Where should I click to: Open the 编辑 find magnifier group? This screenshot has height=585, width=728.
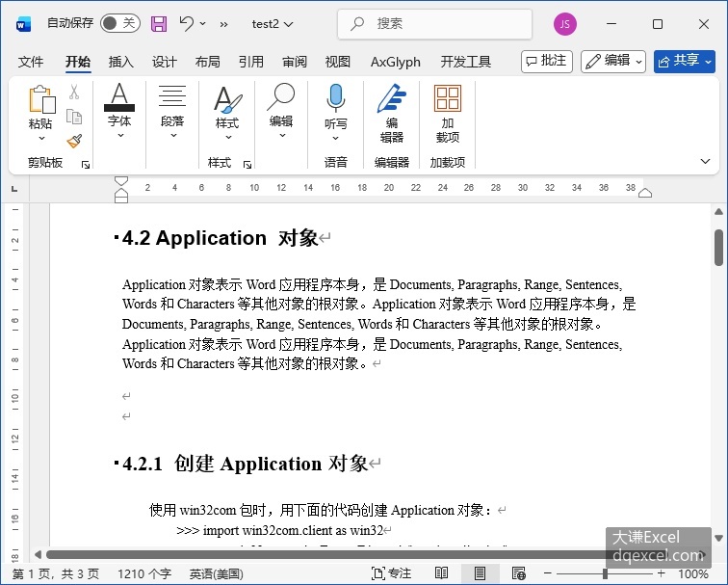coord(281,111)
